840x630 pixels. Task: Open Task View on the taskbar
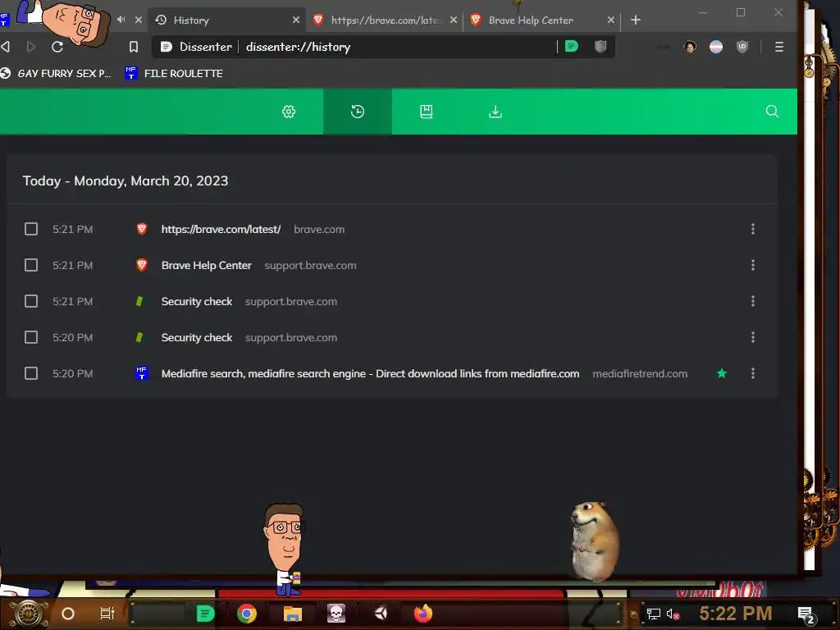tap(107, 614)
